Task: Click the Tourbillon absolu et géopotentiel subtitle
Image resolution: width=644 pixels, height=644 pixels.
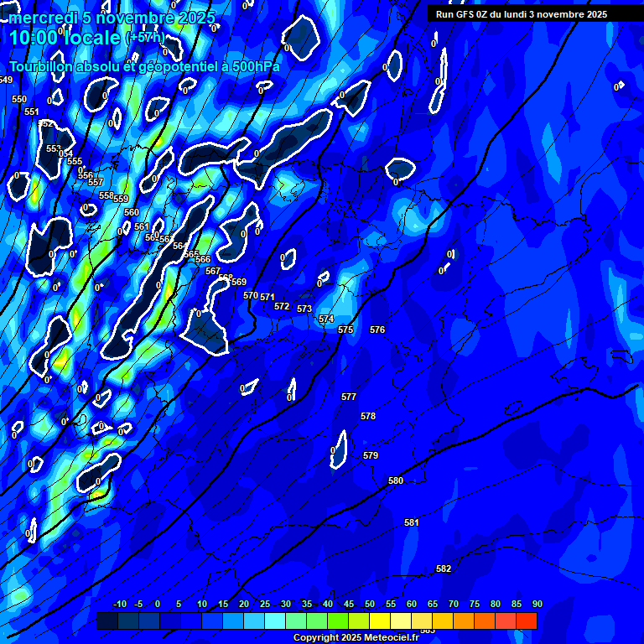Action: pyautogui.click(x=144, y=66)
